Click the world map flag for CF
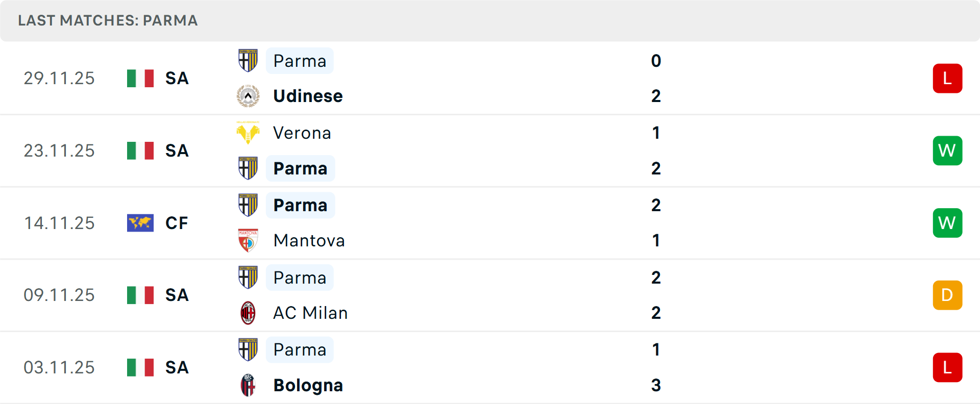The image size is (980, 404). (x=140, y=223)
